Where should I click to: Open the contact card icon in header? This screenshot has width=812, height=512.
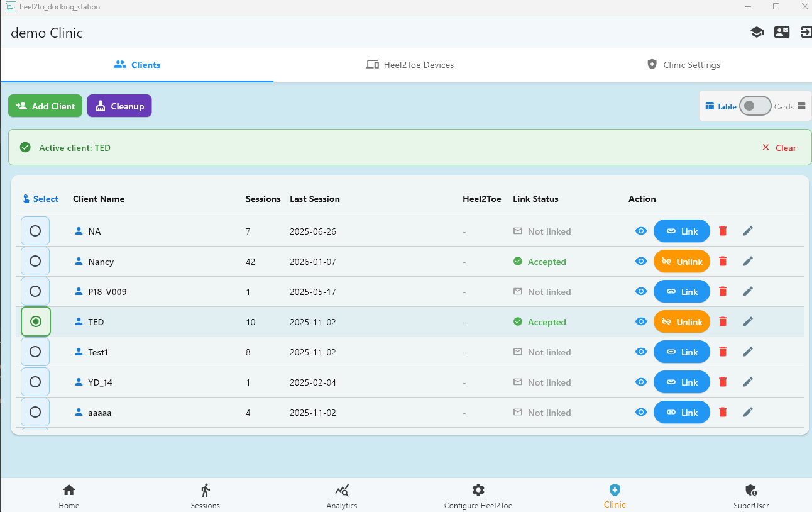tap(782, 32)
